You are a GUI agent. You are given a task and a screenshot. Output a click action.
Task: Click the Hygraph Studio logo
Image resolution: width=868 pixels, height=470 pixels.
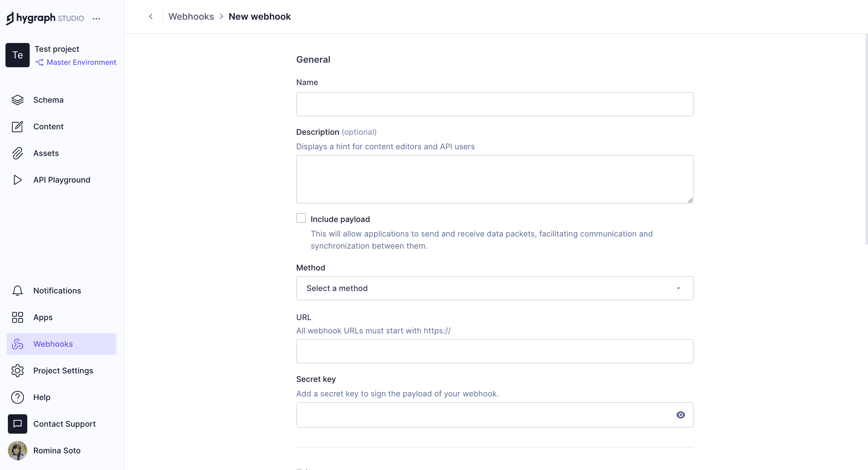(x=44, y=18)
